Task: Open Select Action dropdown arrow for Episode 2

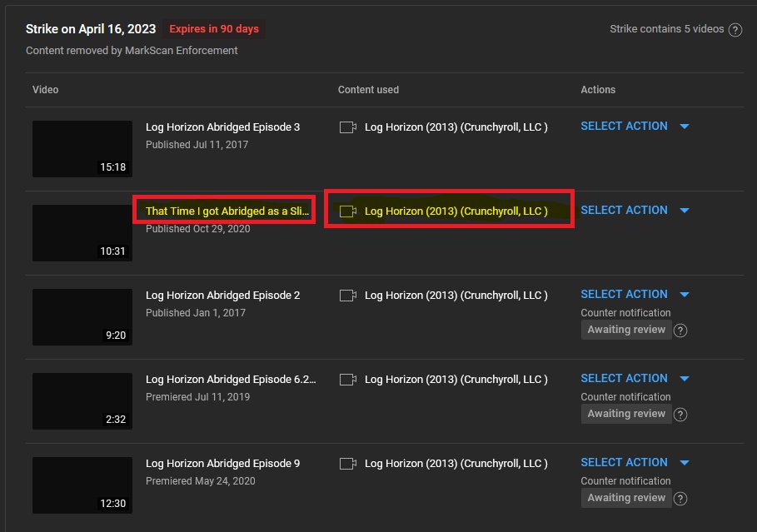Action: click(x=684, y=295)
